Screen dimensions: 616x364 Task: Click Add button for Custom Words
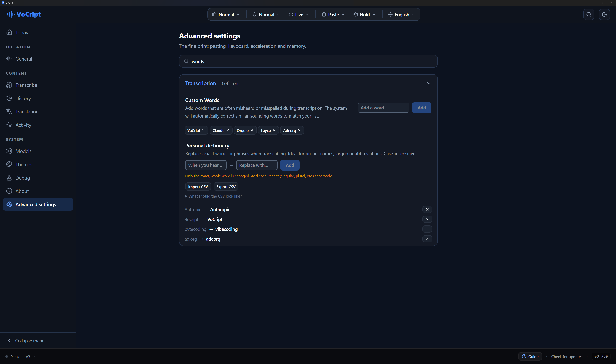[421, 108]
